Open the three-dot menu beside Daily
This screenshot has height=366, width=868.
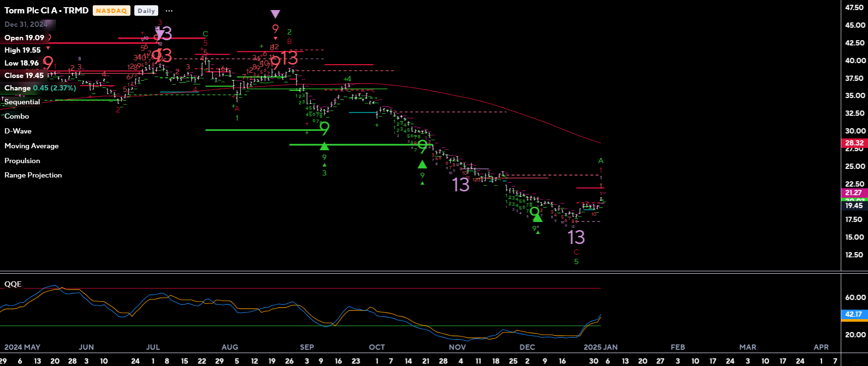(169, 11)
